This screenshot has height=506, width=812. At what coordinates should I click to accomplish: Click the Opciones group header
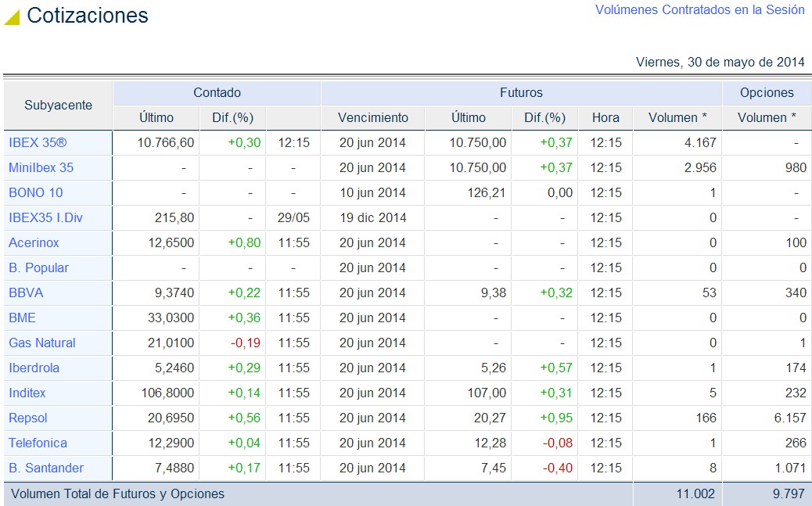pyautogui.click(x=767, y=93)
